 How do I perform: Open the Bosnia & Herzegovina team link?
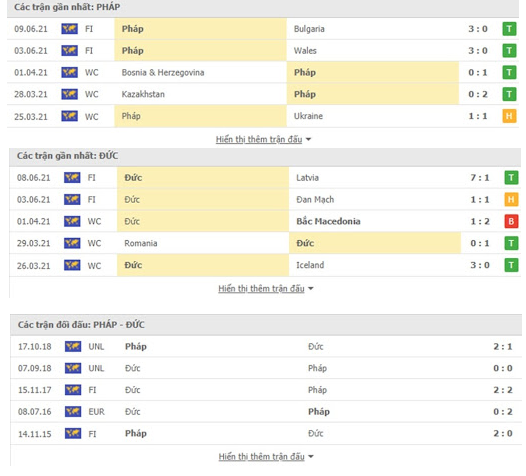163,72
